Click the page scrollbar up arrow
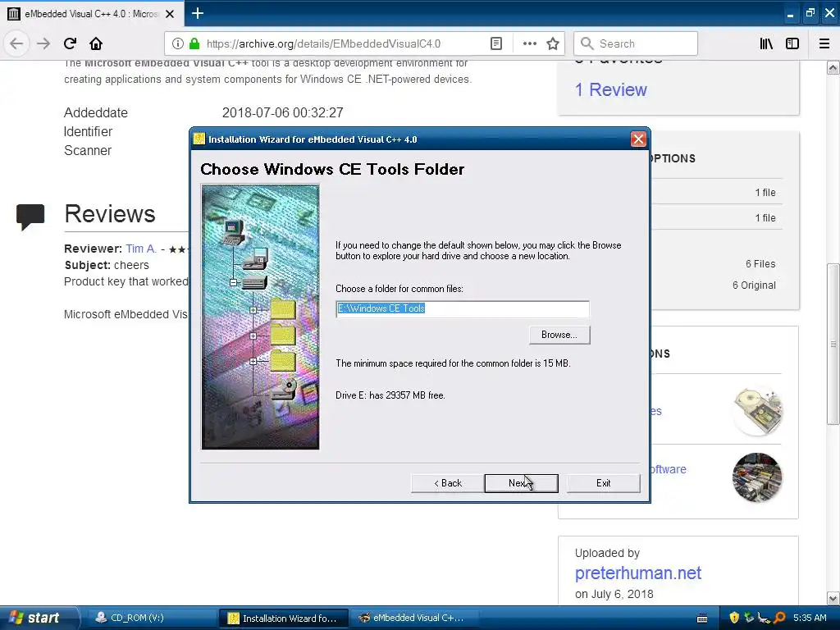The image size is (840, 630). coord(833,67)
